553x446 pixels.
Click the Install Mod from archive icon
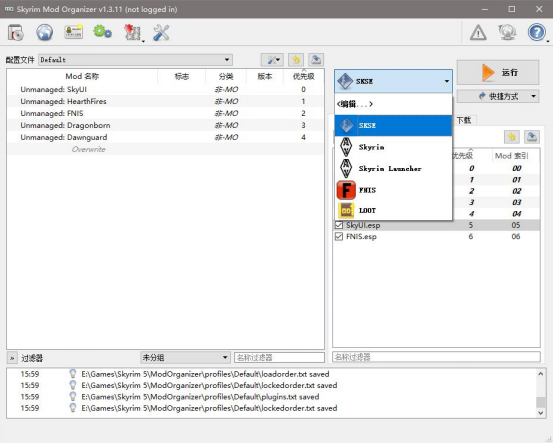tap(16, 32)
